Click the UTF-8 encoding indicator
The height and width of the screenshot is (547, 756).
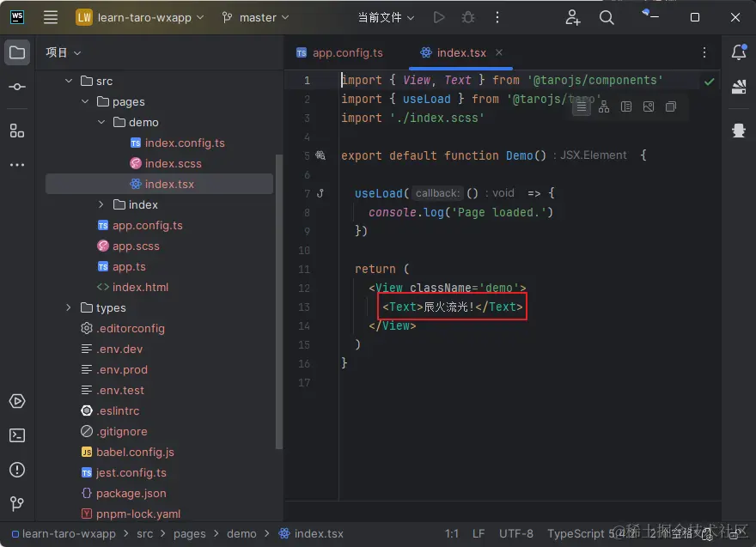pos(516,533)
